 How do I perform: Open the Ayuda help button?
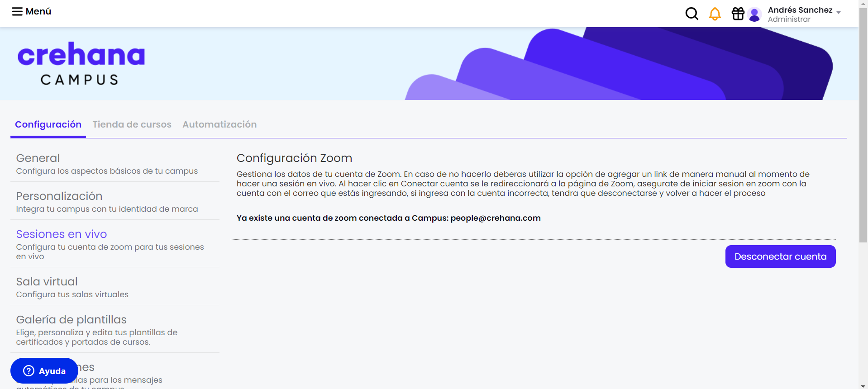(x=44, y=371)
